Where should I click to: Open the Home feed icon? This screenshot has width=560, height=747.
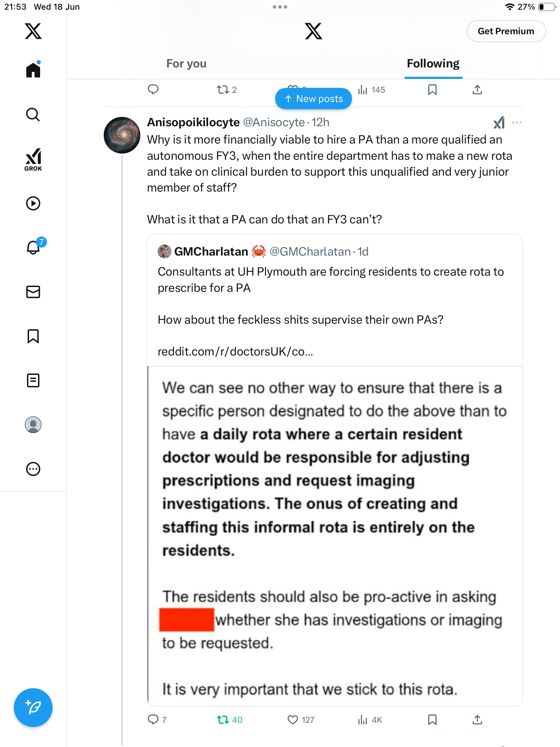pyautogui.click(x=33, y=70)
